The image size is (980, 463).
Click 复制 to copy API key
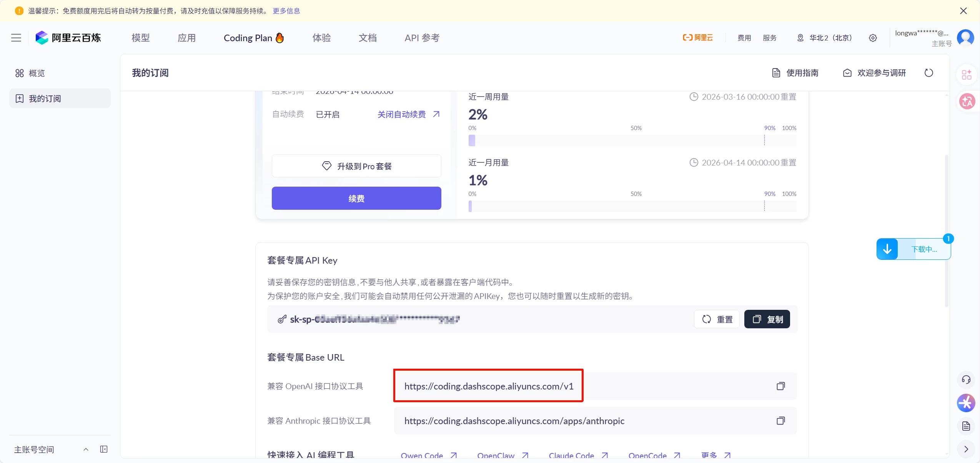[x=767, y=319]
